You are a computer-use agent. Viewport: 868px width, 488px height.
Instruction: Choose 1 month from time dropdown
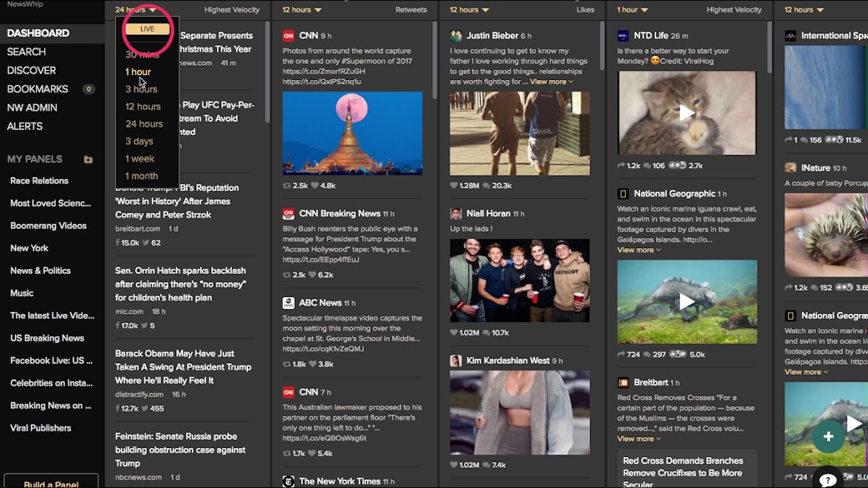(141, 176)
